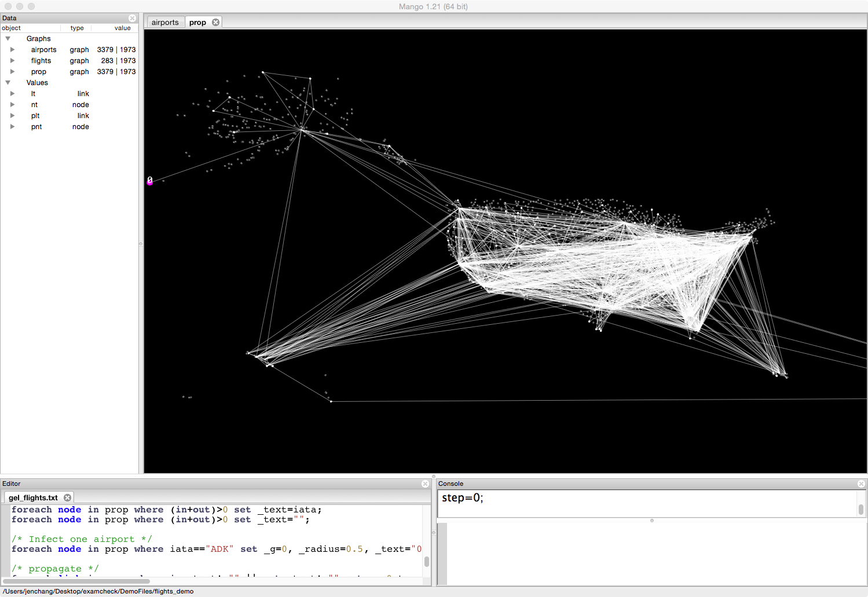The width and height of the screenshot is (868, 597).
Task: Collapse the Values tree group
Action: (8, 83)
